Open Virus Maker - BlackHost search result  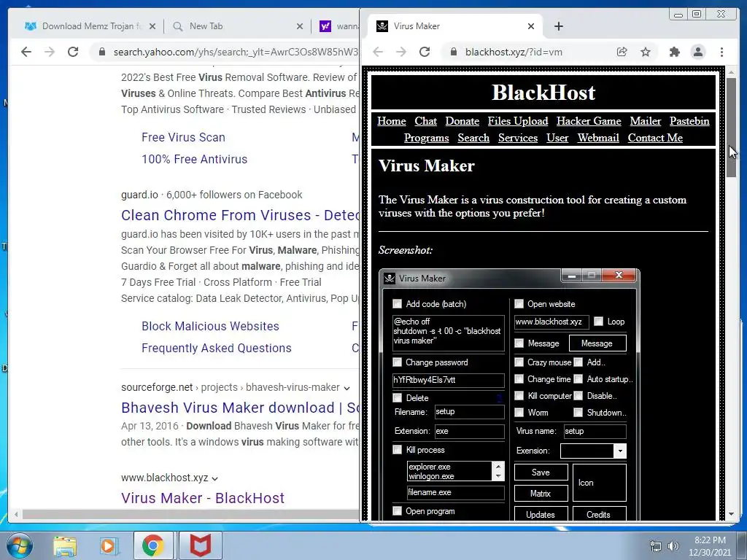pyautogui.click(x=203, y=498)
